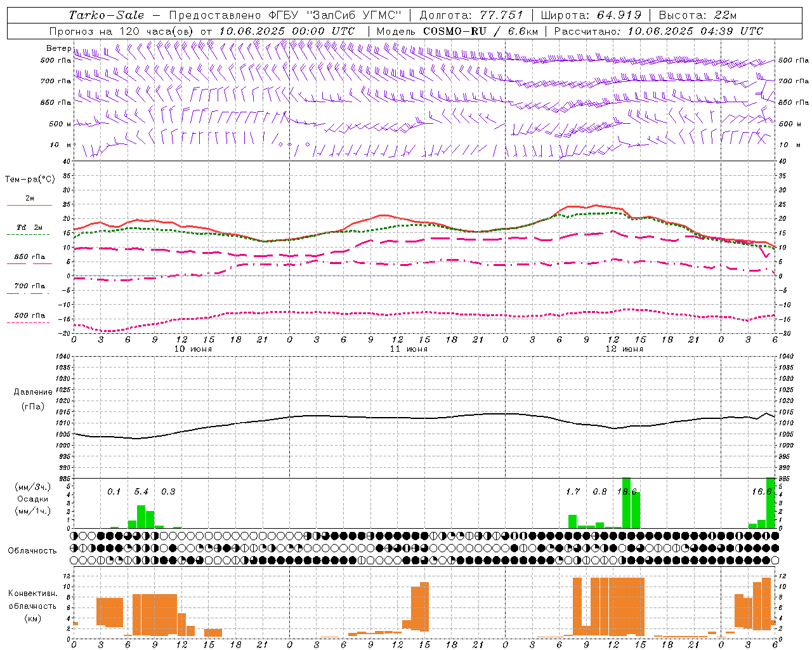Click the 11 июня date label
The height and width of the screenshot is (650, 812).
tap(409, 349)
